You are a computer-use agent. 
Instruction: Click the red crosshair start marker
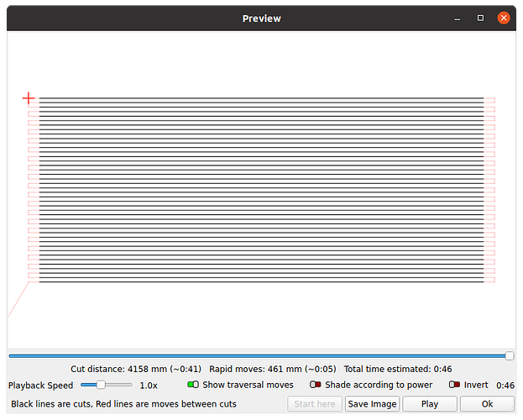point(29,98)
